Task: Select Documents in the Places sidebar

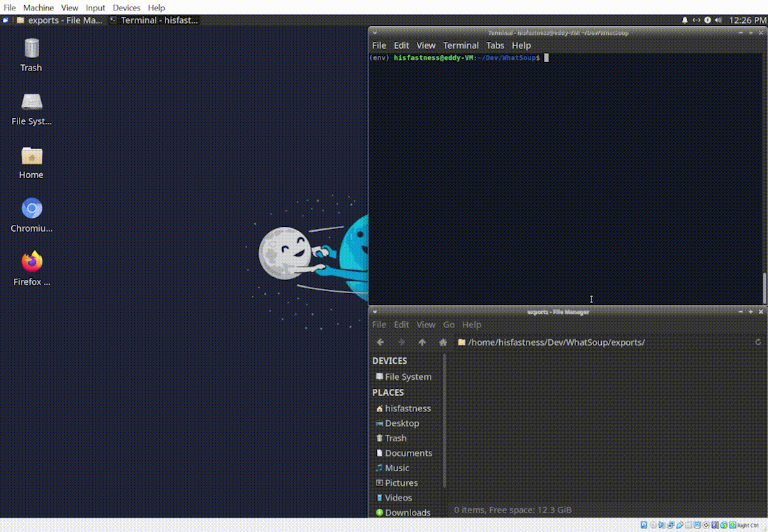Action: (408, 453)
